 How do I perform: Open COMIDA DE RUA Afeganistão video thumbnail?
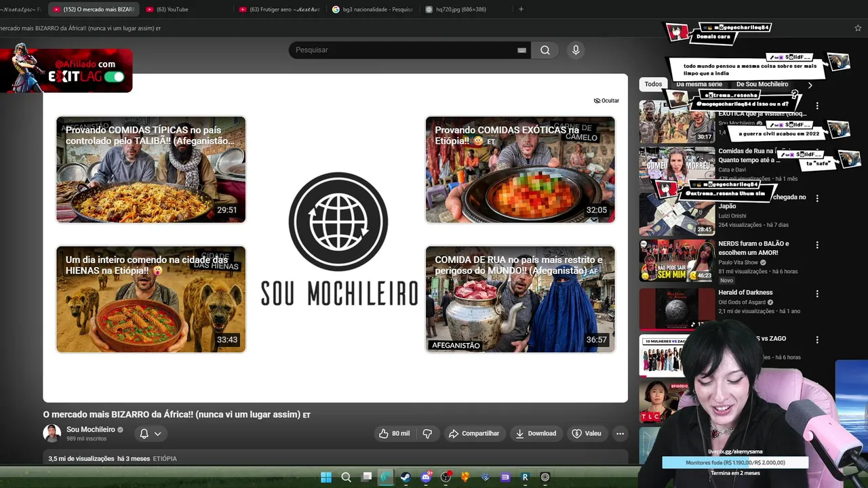(520, 299)
